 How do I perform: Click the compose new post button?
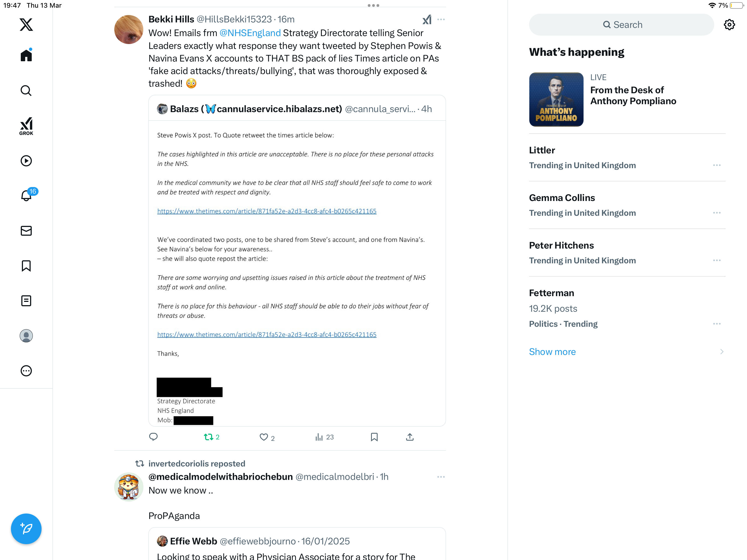pyautogui.click(x=26, y=529)
